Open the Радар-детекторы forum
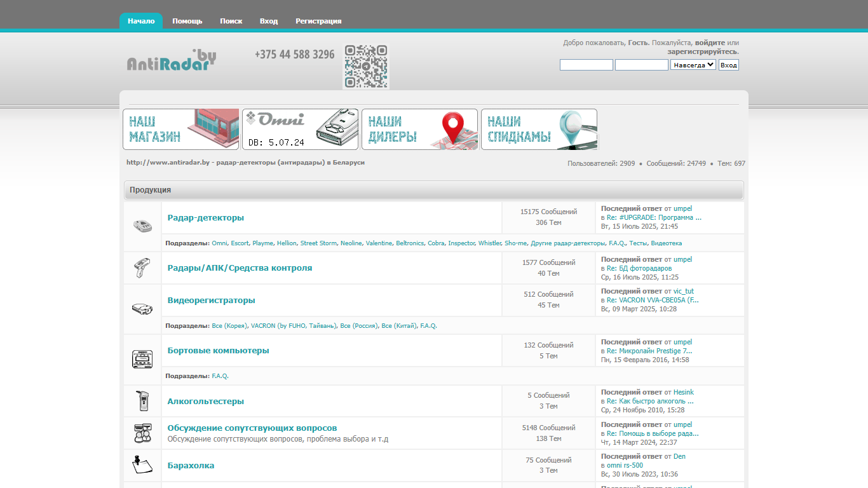 click(x=206, y=217)
